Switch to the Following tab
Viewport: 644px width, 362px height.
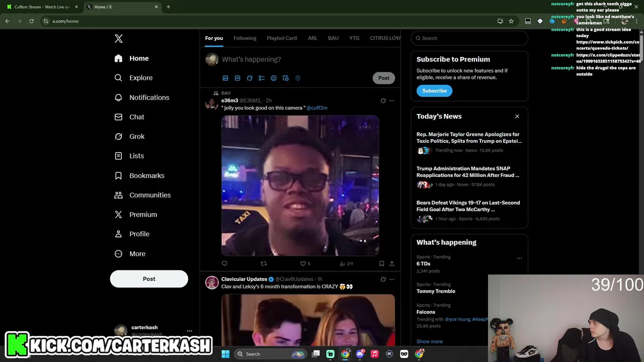(245, 38)
